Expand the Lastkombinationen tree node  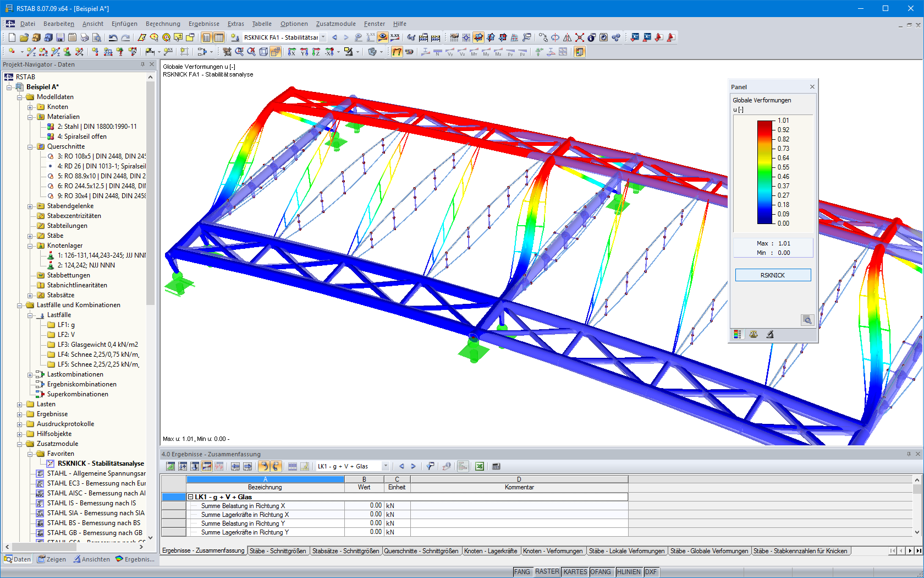(x=30, y=374)
